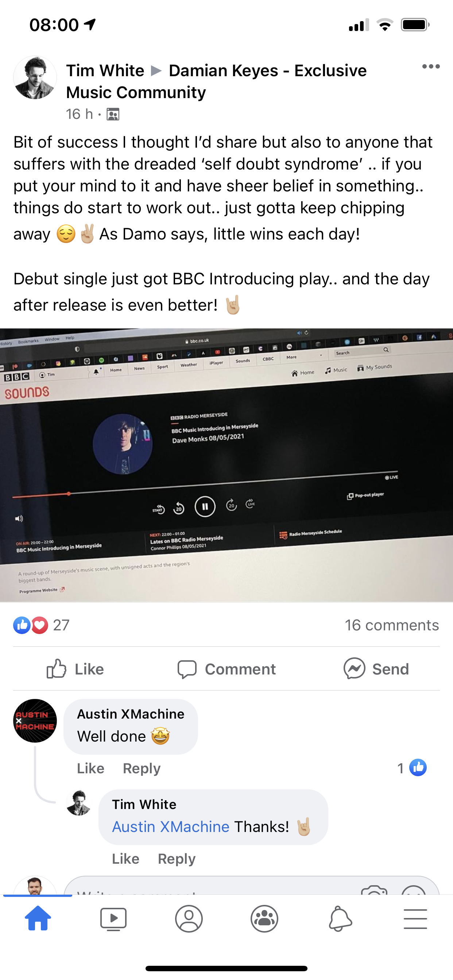Tap the Austin XMachine mention link
453x980 pixels.
coord(171,827)
